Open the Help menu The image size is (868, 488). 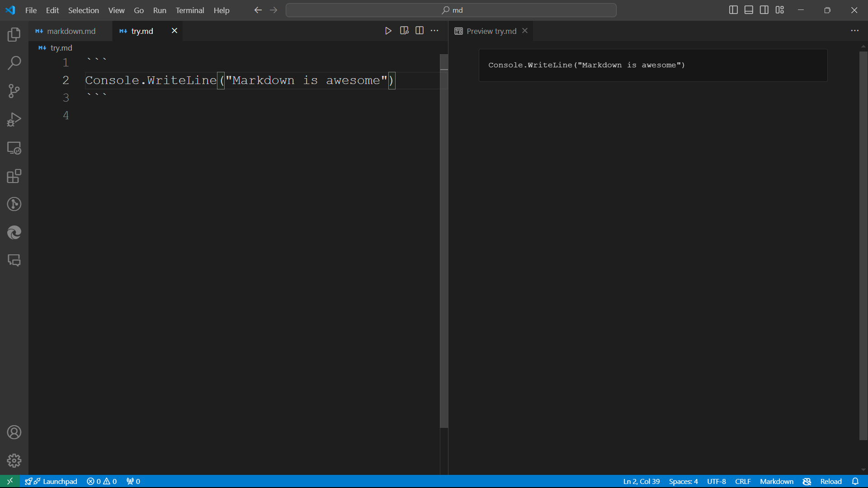pos(222,10)
